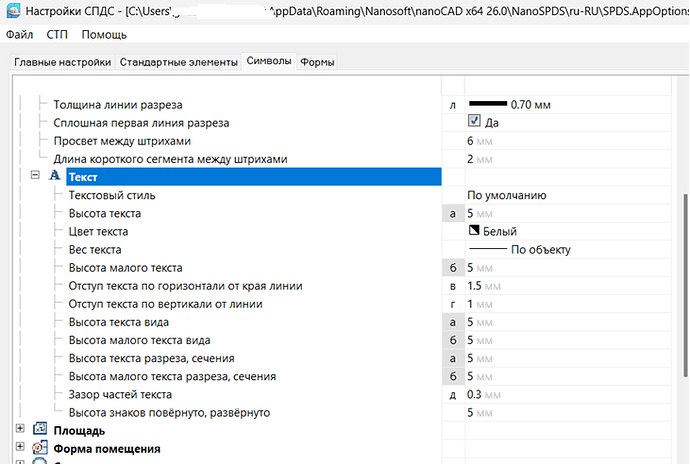Select Высота малого текста разреза, сечения row

(x=172, y=376)
